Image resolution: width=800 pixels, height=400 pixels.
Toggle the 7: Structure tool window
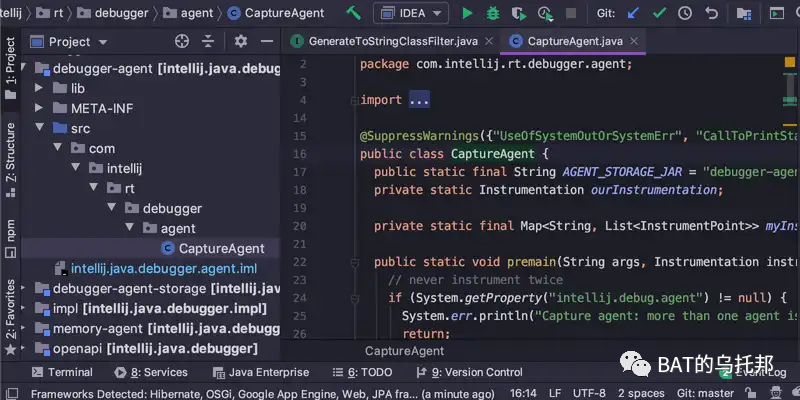pyautogui.click(x=10, y=160)
